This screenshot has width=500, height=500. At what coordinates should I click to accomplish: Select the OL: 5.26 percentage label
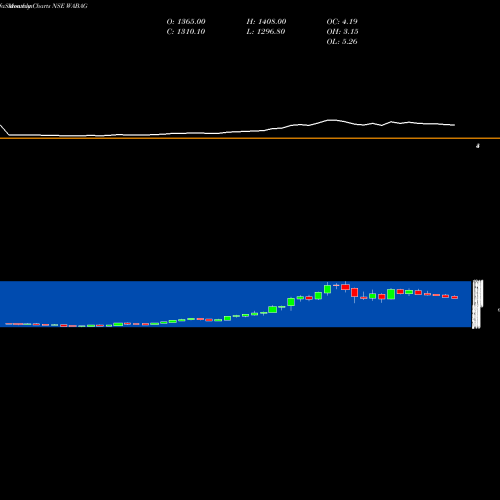342,42
